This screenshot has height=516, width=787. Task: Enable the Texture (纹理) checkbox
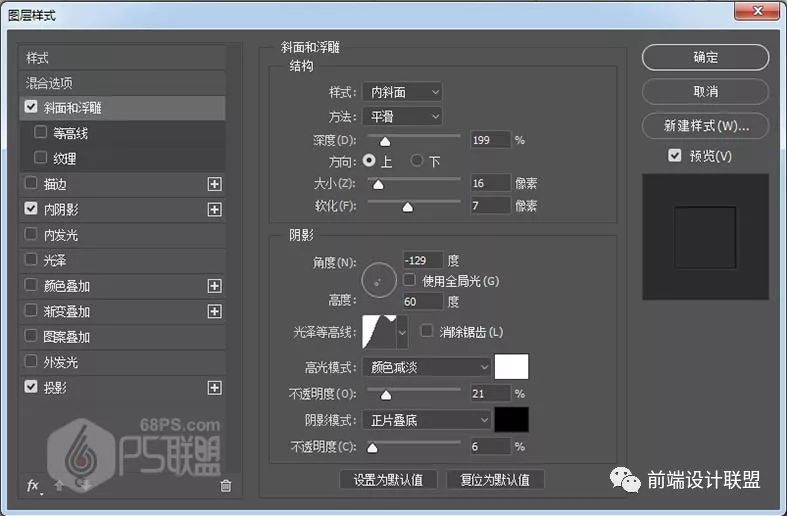41,158
